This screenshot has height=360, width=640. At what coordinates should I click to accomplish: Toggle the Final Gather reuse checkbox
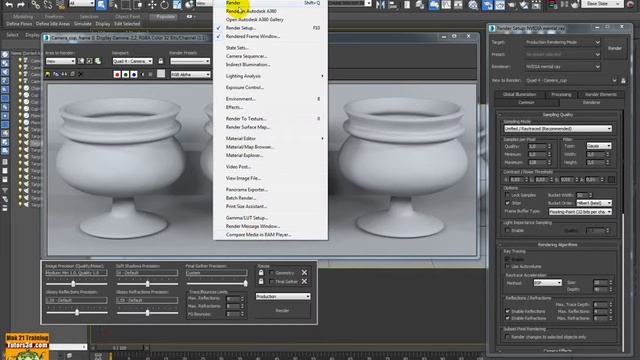pyautogui.click(x=272, y=282)
